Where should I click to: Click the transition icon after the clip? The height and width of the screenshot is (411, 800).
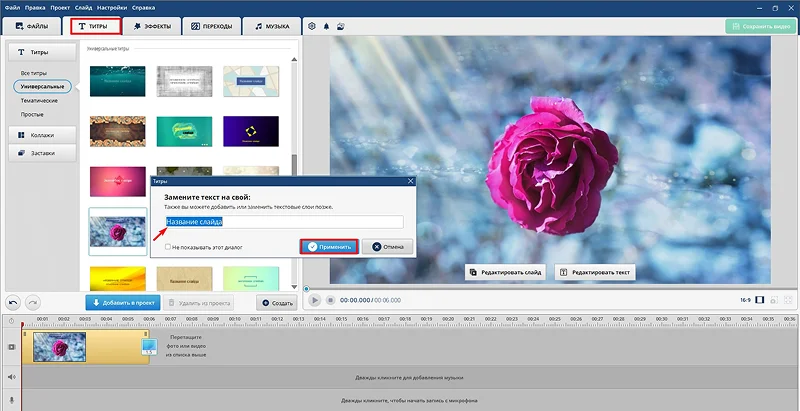[x=148, y=347]
